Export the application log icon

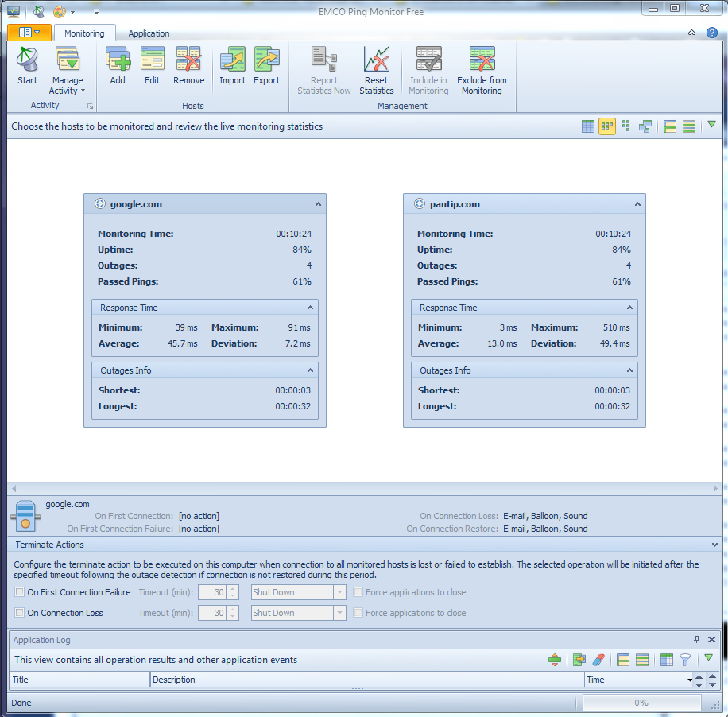[x=579, y=660]
